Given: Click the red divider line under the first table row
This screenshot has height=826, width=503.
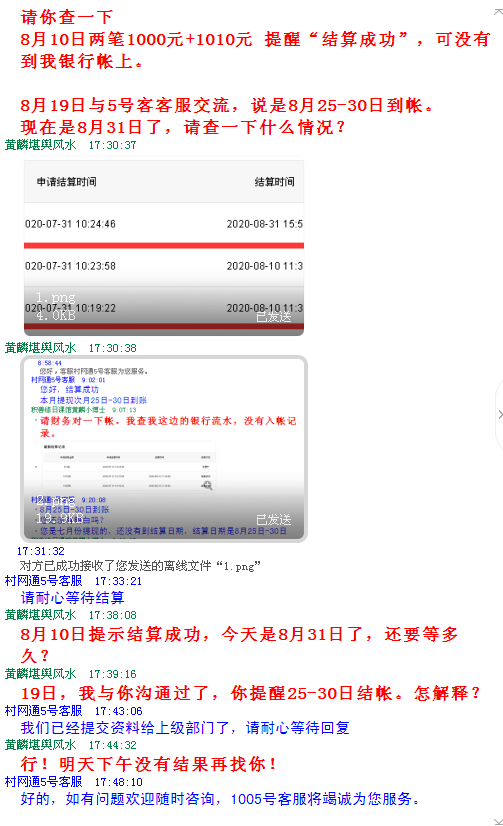Looking at the screenshot, I should pyautogui.click(x=164, y=245).
